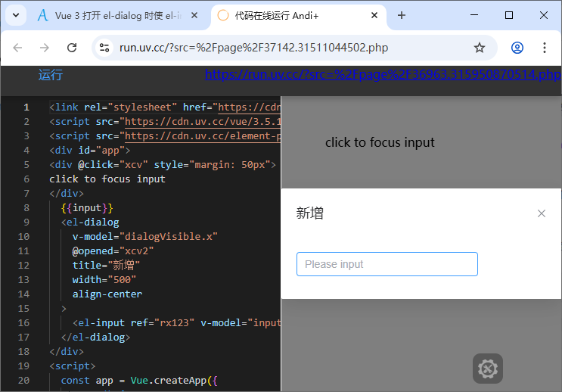This screenshot has width=562, height=392.
Task: Close the 代码在线运行 Andi+ tab
Action: coord(374,15)
